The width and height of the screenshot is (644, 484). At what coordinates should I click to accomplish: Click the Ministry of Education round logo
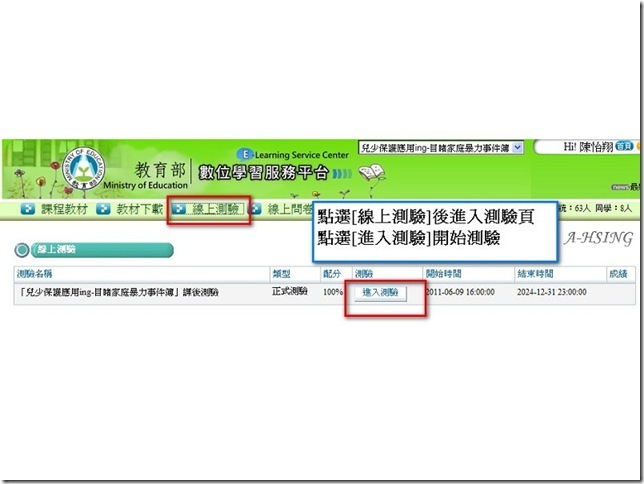click(83, 168)
